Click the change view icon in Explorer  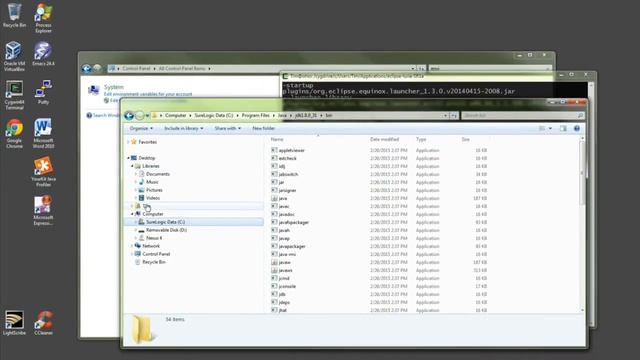tap(542, 129)
